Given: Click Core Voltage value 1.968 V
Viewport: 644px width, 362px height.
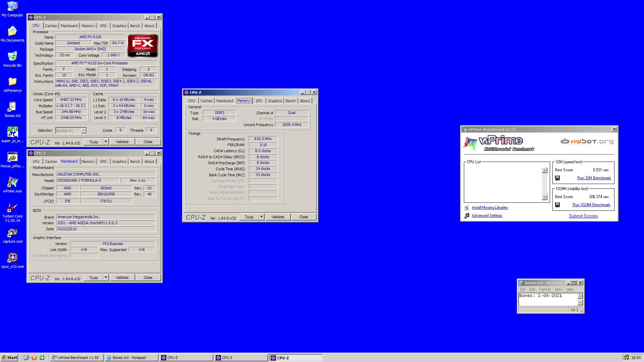Looking at the screenshot, I should (x=113, y=55).
